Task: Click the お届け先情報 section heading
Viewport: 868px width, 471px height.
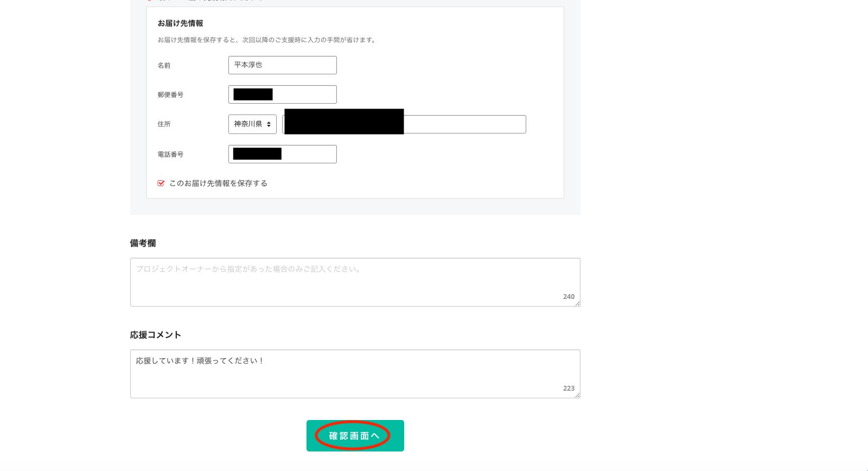Action: (x=180, y=23)
